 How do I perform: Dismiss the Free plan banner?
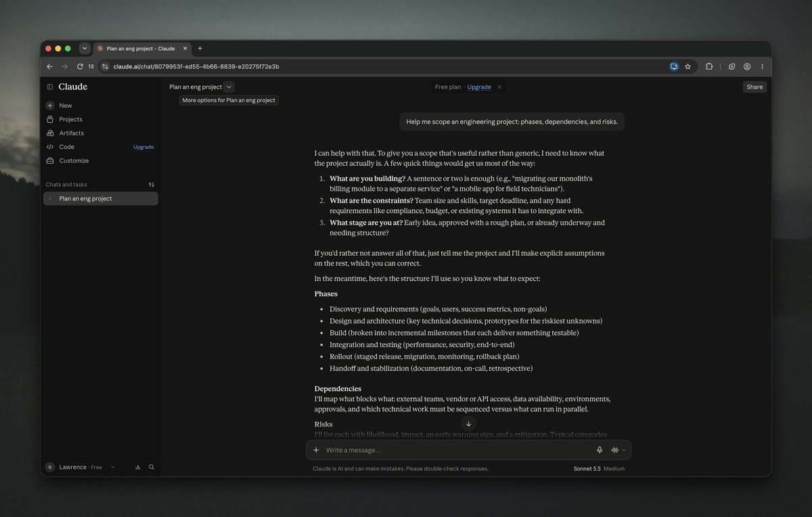coord(499,87)
